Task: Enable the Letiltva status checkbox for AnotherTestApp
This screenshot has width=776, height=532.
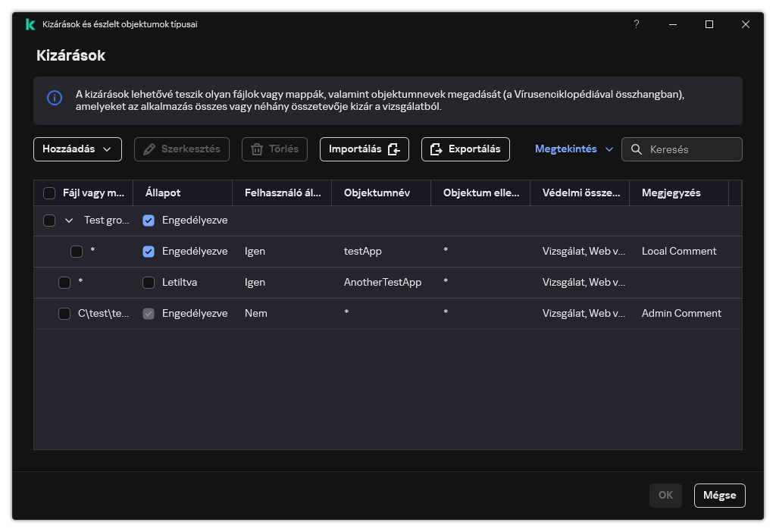Action: (x=149, y=283)
